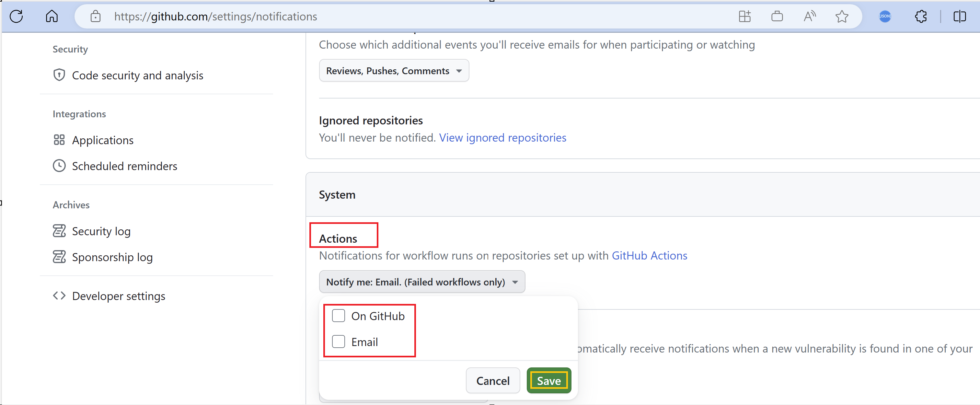Open the Security log
Viewport: 980px width, 405px height.
tap(101, 231)
